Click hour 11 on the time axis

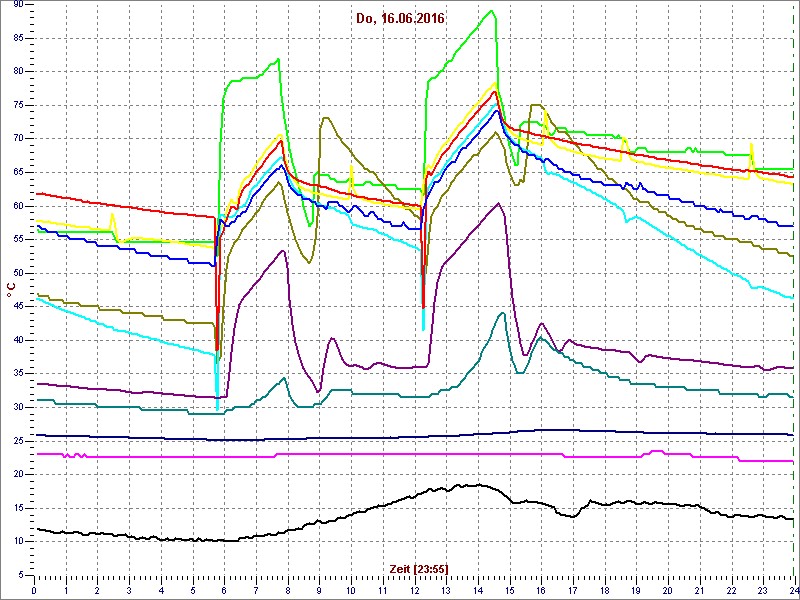coord(382,590)
